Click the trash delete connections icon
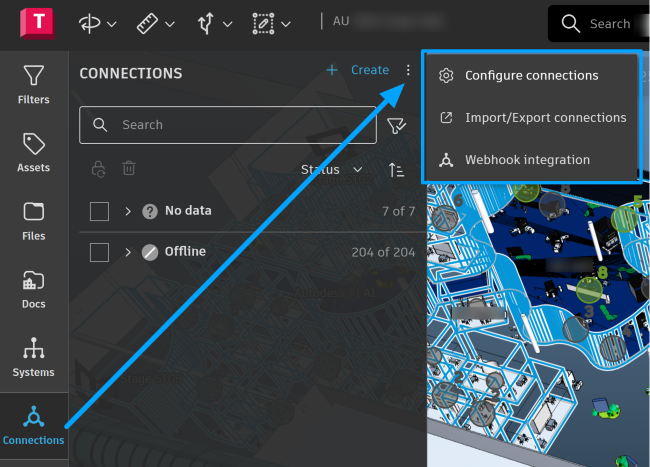This screenshot has height=467, width=650. pyautogui.click(x=129, y=168)
